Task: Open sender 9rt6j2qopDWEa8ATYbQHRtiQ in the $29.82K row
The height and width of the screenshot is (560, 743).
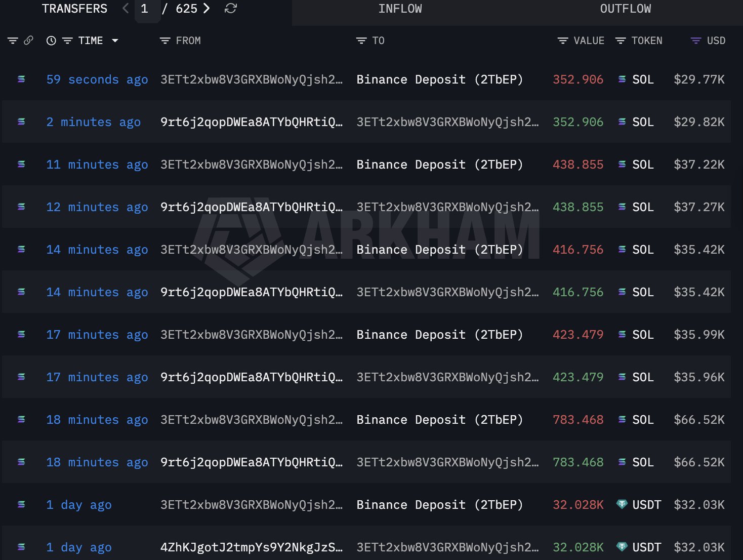Action: click(252, 122)
